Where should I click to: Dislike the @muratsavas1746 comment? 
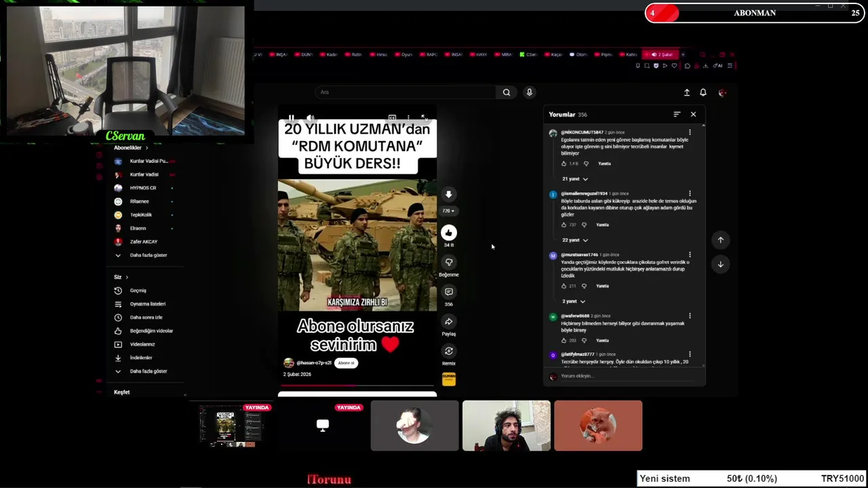pyautogui.click(x=584, y=286)
